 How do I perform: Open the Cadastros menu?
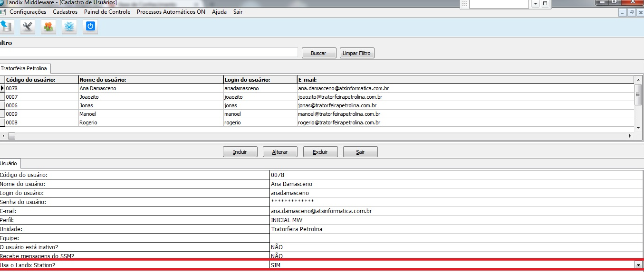(65, 12)
